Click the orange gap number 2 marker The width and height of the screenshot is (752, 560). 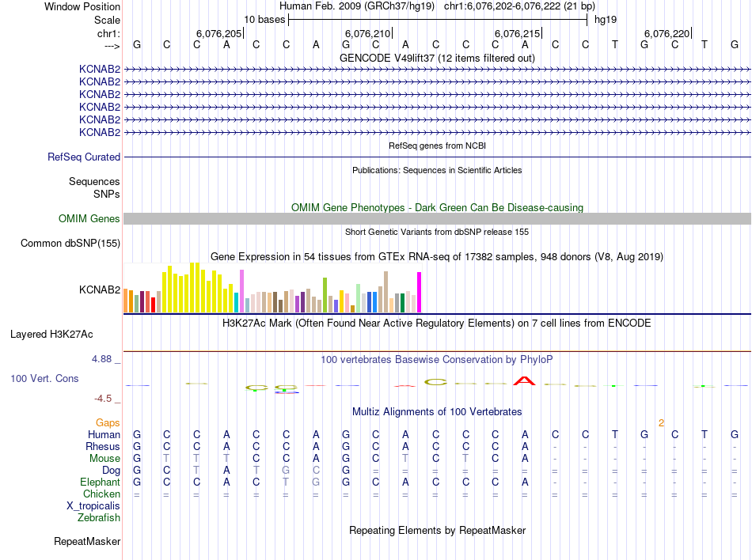pyautogui.click(x=661, y=423)
